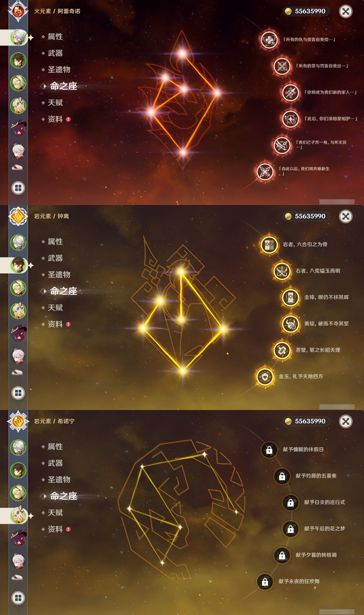Select Zhongli constellation icon 岩者,六合引之为骨
This screenshot has width=364, height=615.
coord(269,245)
